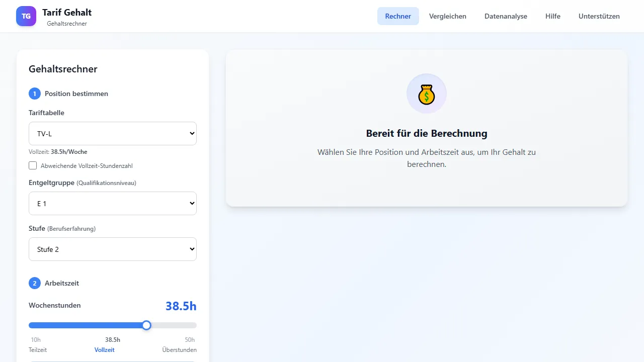Click the TG logo icon
Image resolution: width=644 pixels, height=362 pixels.
click(x=26, y=16)
